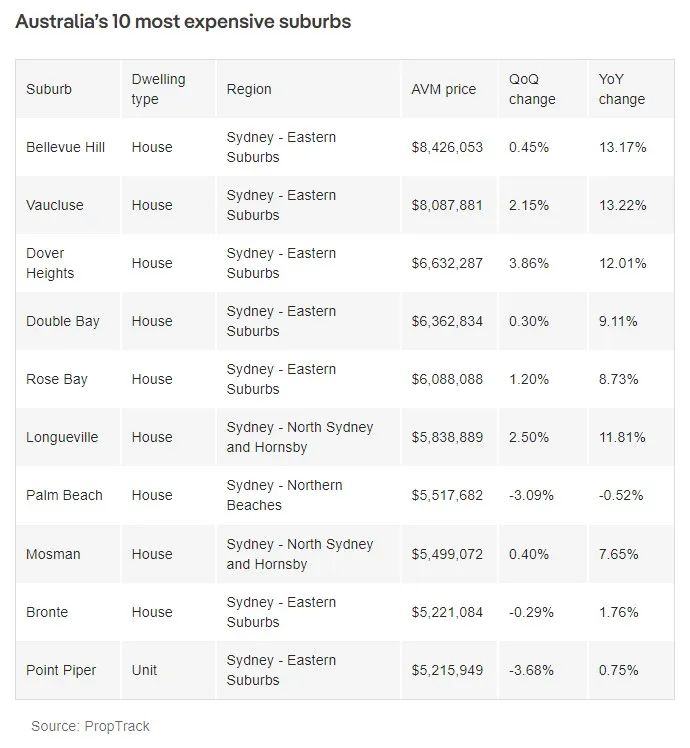690x748 pixels.
Task: Click the QoQ change column header
Action: pos(532,89)
